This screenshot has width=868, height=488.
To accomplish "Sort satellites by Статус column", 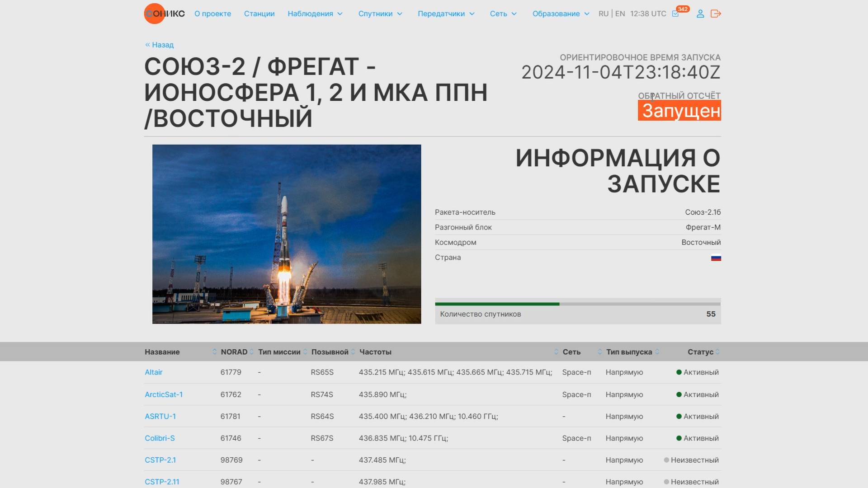I will point(718,352).
